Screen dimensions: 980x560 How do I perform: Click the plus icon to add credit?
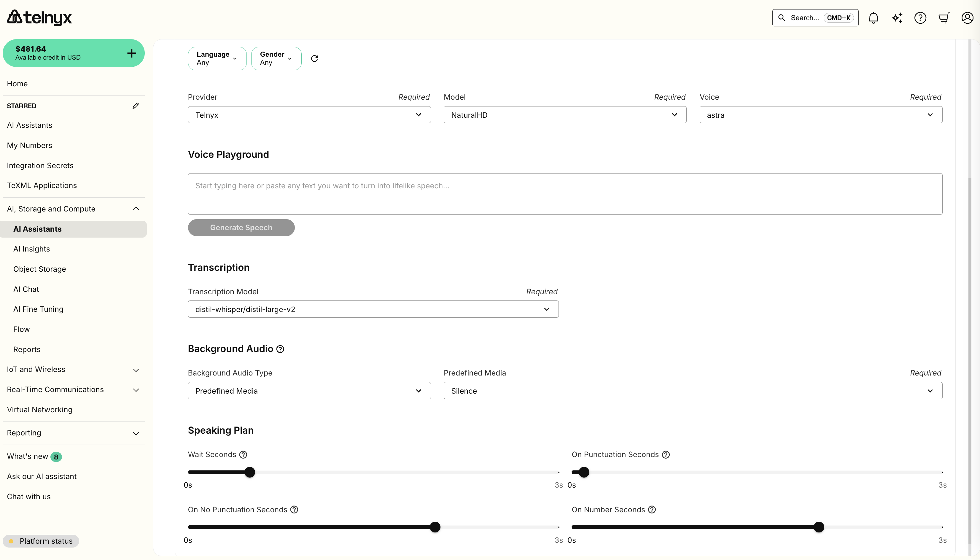(131, 53)
